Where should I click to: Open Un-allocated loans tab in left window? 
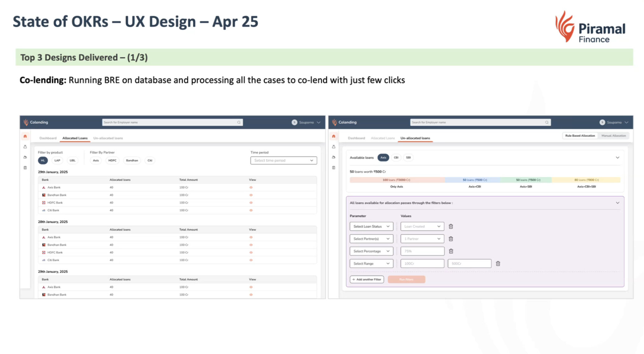coord(108,138)
